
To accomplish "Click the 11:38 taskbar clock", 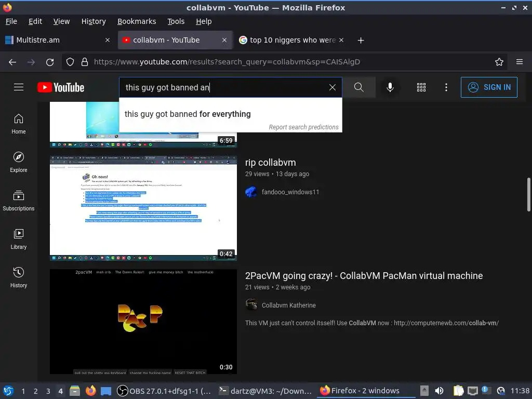I will pos(520,391).
